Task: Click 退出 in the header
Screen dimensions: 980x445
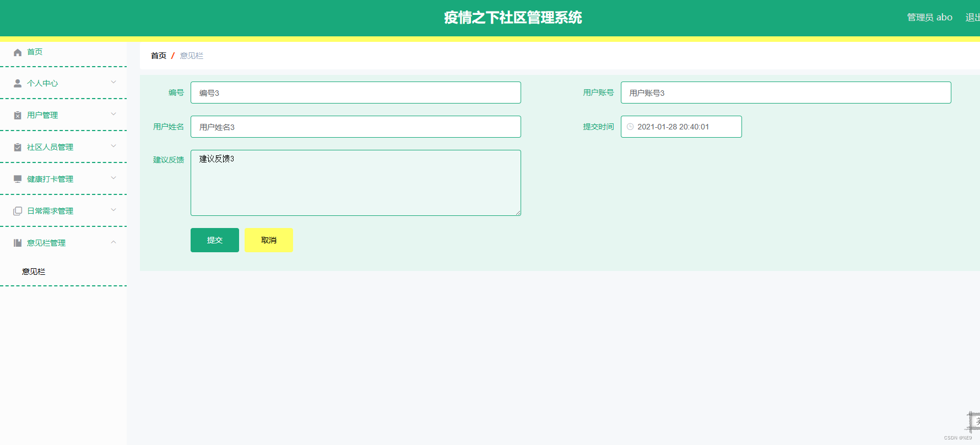Action: tap(972, 18)
